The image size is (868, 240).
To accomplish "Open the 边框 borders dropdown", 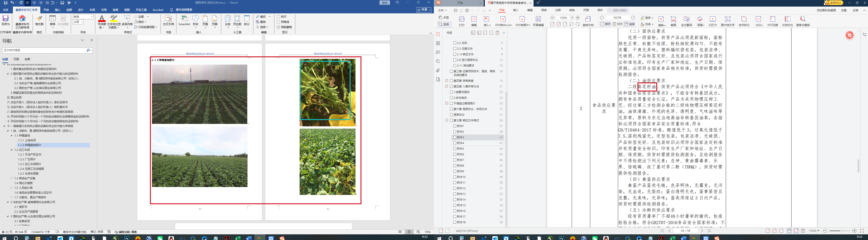I will click(x=148, y=17).
